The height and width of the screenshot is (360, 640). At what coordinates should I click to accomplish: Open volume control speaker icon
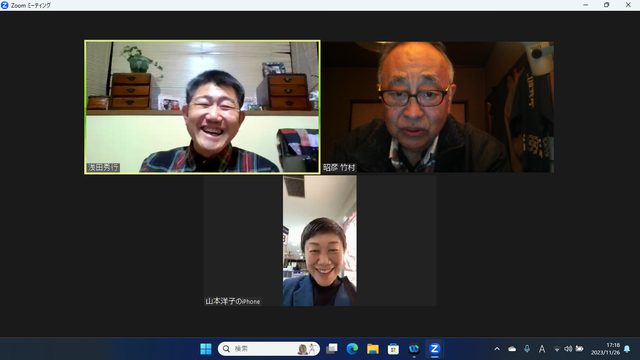(568, 349)
